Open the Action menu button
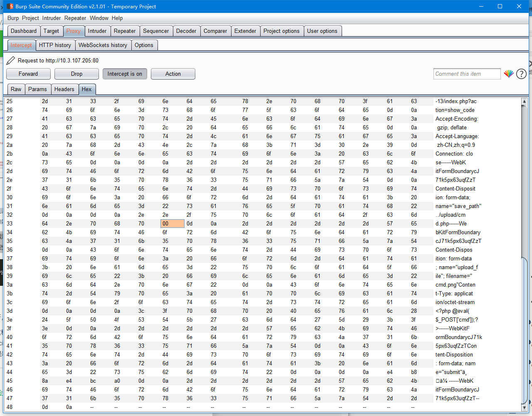532x416 pixels. (x=173, y=74)
